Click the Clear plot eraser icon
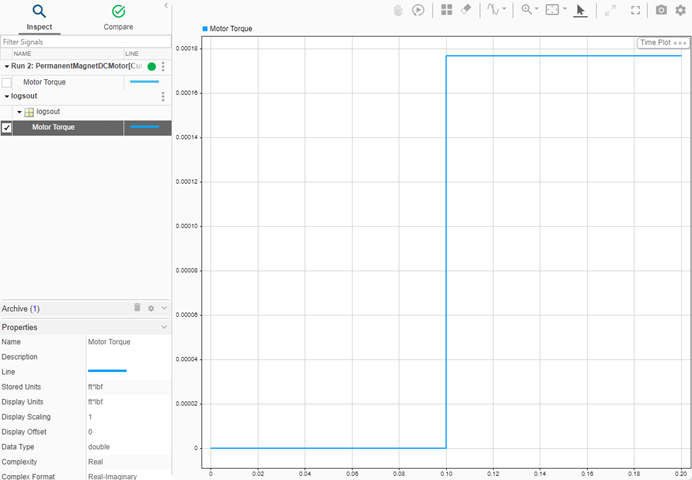 466,10
